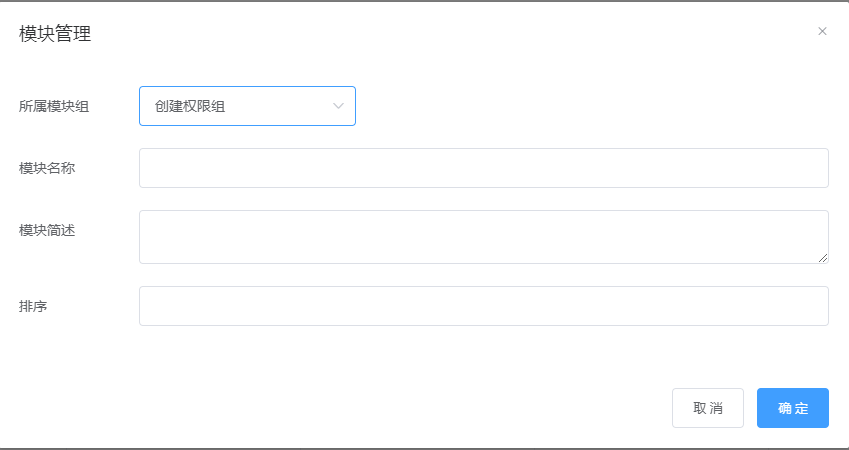Click the 取消 button
This screenshot has width=849, height=450.
(x=708, y=408)
